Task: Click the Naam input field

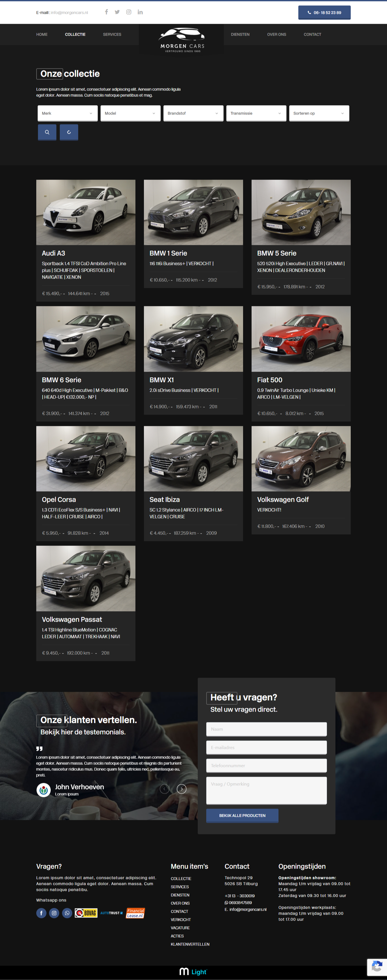Action: tap(266, 729)
